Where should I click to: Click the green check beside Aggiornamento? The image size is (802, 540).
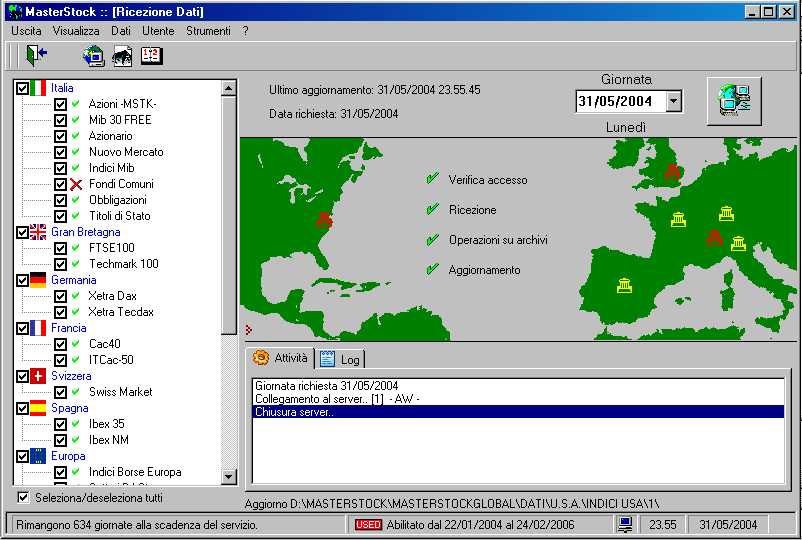pyautogui.click(x=433, y=268)
